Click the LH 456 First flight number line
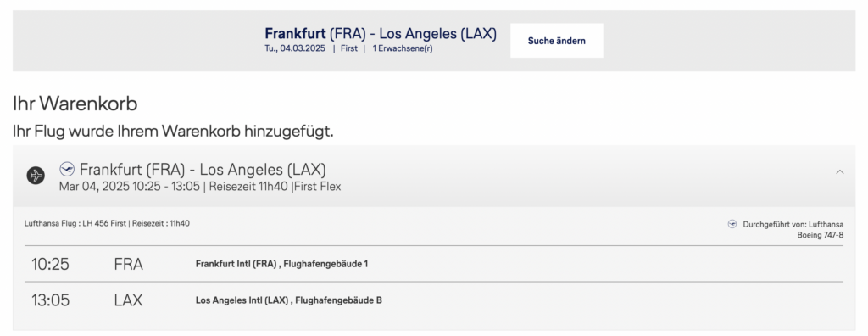 click(107, 223)
